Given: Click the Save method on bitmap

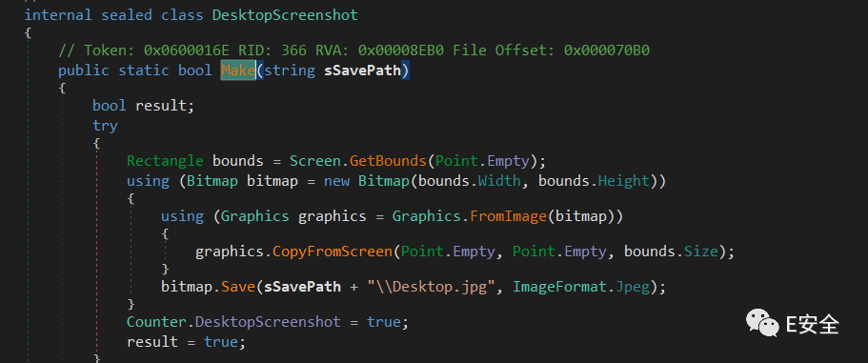Looking at the screenshot, I should [238, 287].
